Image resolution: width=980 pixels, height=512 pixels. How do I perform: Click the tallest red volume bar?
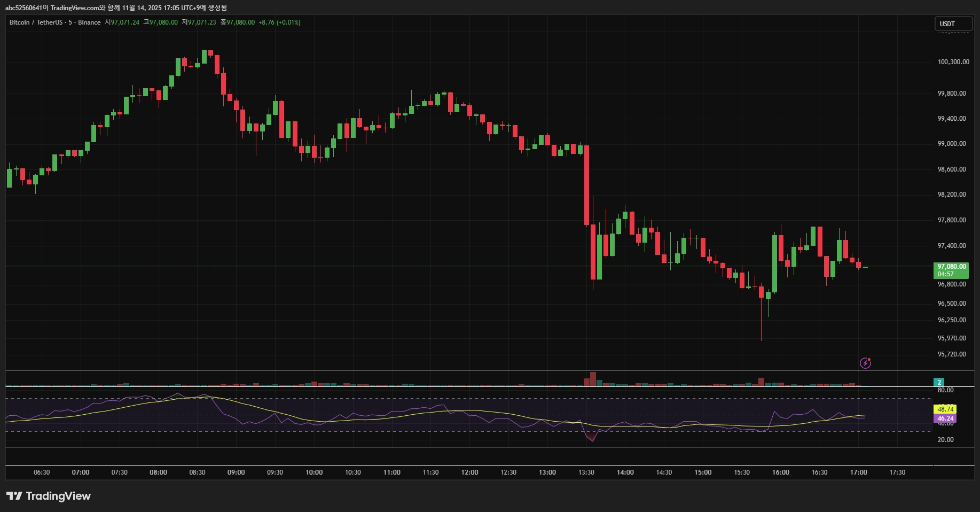coord(593,379)
